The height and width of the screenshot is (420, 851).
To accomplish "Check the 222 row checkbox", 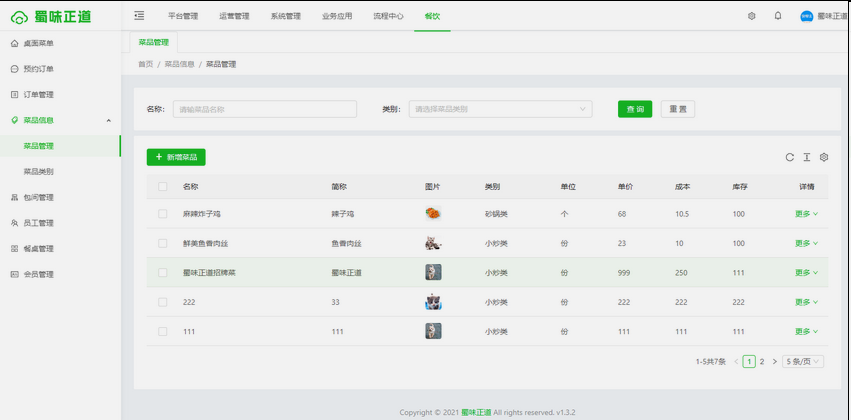I will [x=163, y=302].
